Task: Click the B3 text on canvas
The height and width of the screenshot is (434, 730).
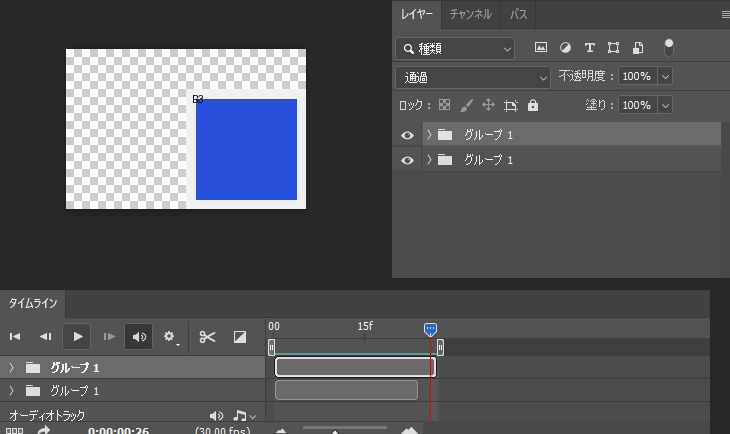Action: [x=198, y=99]
